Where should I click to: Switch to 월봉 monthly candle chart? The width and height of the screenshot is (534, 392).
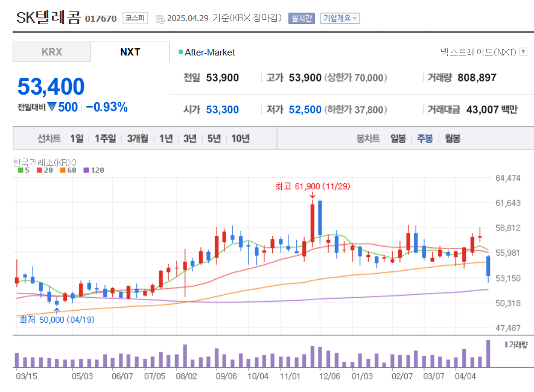453,139
